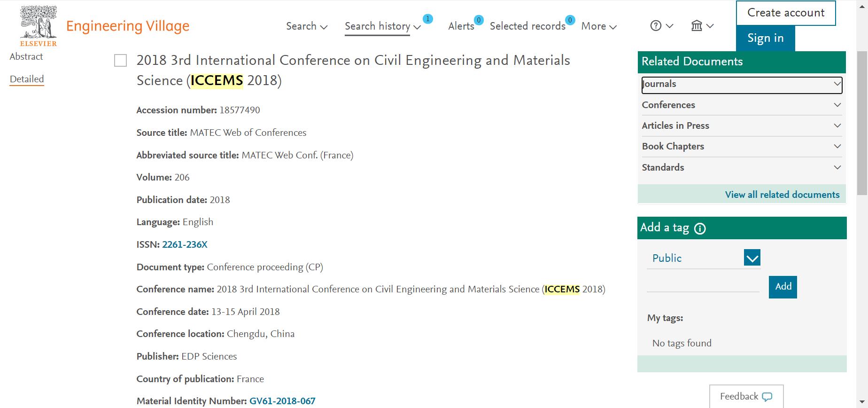This screenshot has height=408, width=868.
Task: Click the Alerts count badge
Action: tap(479, 20)
